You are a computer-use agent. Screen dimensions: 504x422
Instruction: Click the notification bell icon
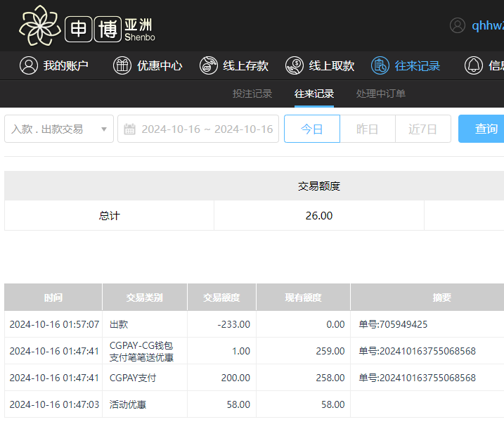474,65
